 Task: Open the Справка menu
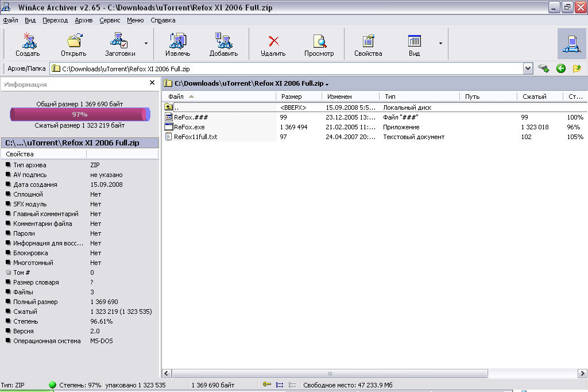[163, 20]
